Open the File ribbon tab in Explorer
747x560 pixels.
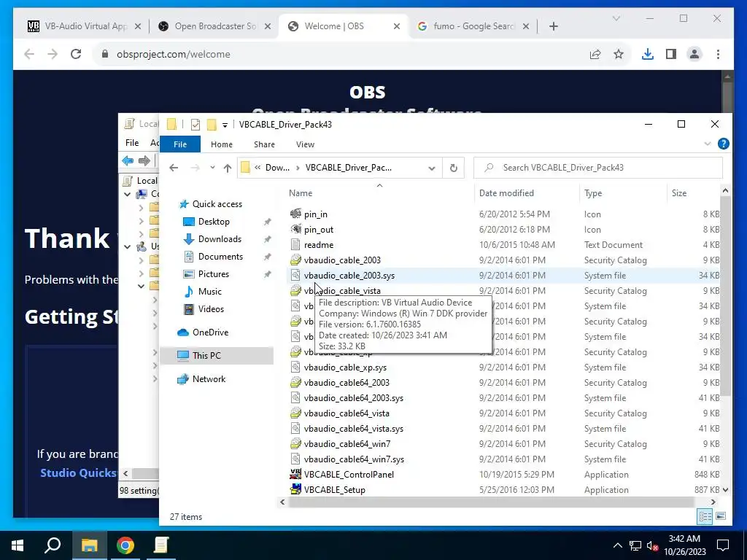[x=180, y=144]
